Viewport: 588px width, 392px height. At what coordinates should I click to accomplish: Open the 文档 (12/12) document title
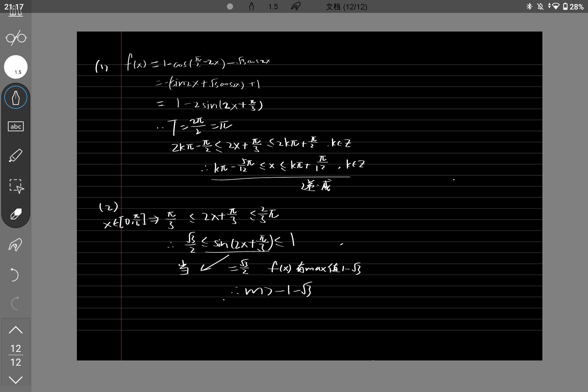click(x=346, y=7)
